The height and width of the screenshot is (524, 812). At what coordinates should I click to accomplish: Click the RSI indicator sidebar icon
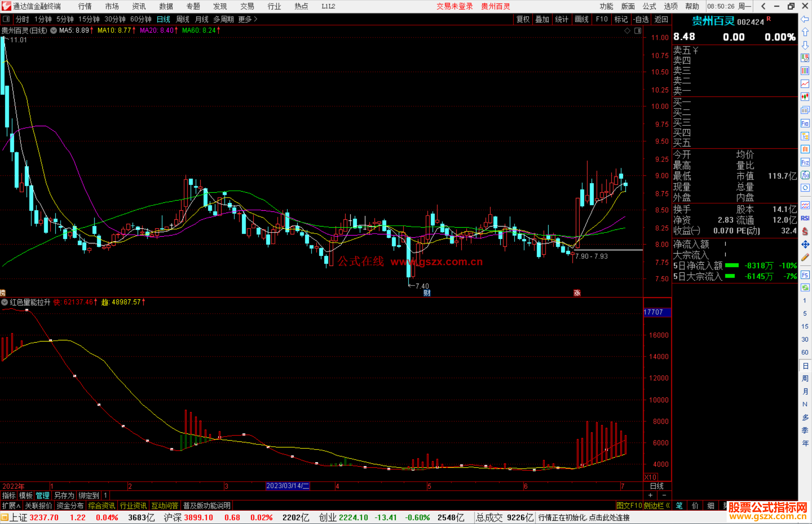coord(805,218)
